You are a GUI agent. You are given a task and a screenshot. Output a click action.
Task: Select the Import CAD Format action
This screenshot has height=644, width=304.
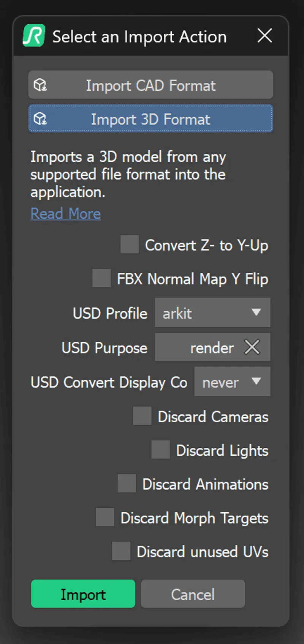[151, 85]
